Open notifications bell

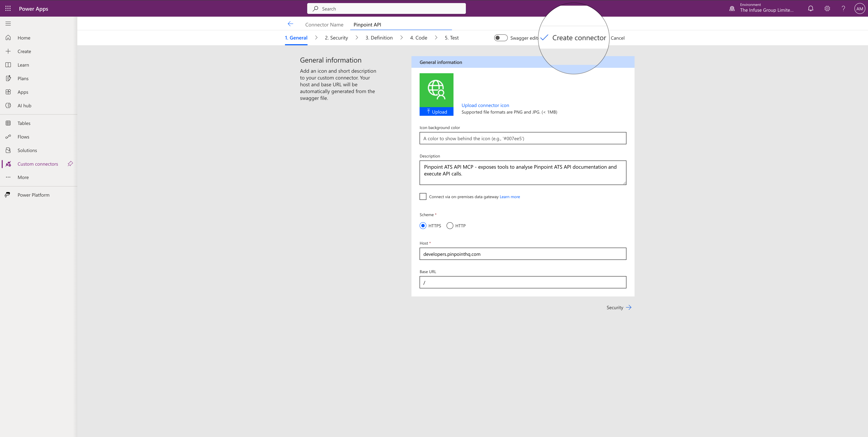click(x=811, y=9)
